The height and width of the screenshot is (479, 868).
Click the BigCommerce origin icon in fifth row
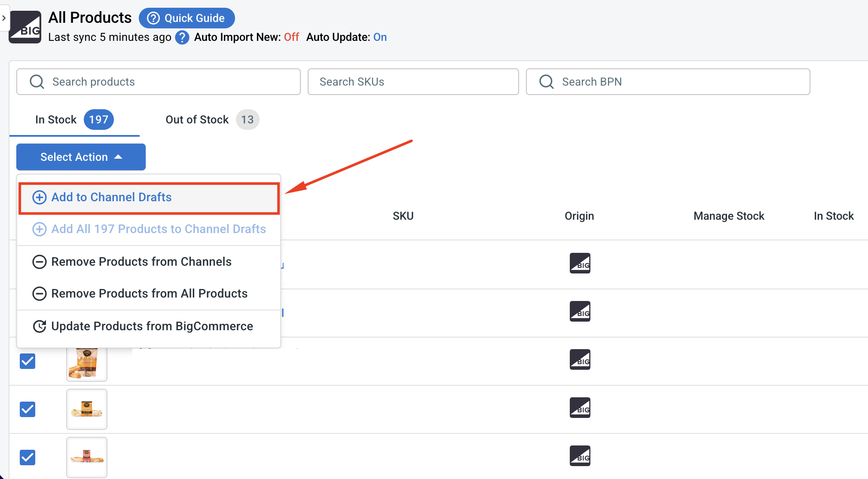coord(580,456)
